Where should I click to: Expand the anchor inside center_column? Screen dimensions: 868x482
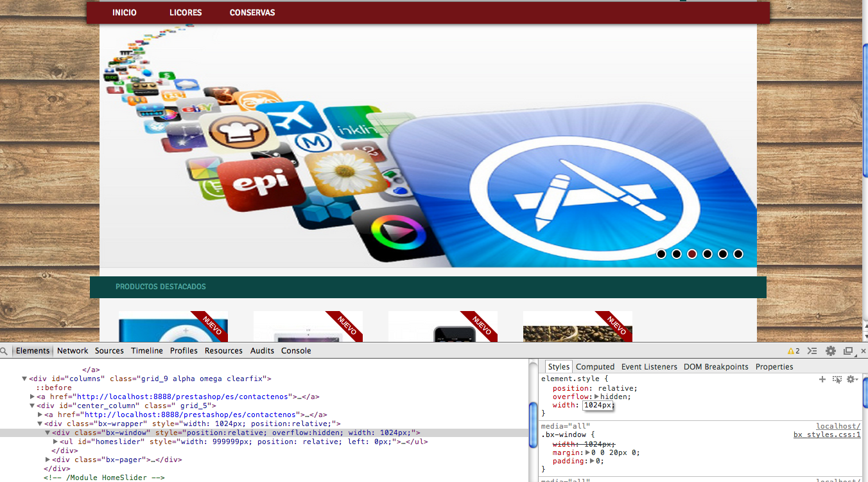tap(40, 415)
